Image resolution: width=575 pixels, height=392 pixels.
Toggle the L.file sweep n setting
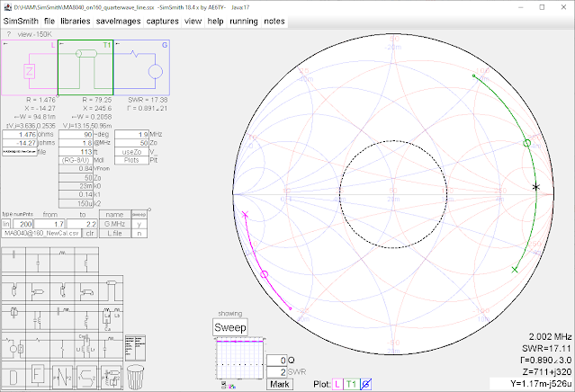pyautogui.click(x=139, y=233)
